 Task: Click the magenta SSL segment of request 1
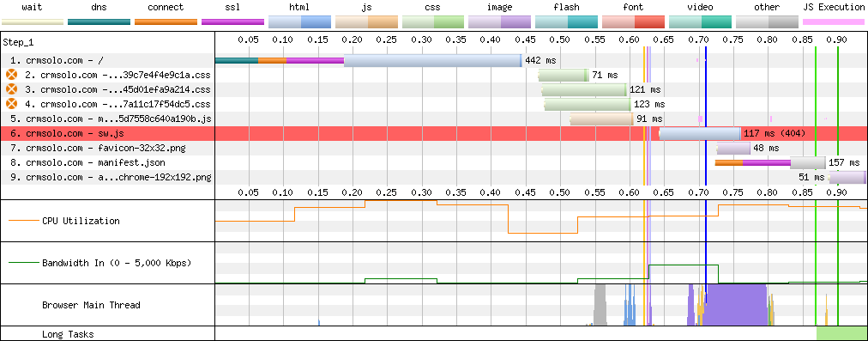[315, 60]
